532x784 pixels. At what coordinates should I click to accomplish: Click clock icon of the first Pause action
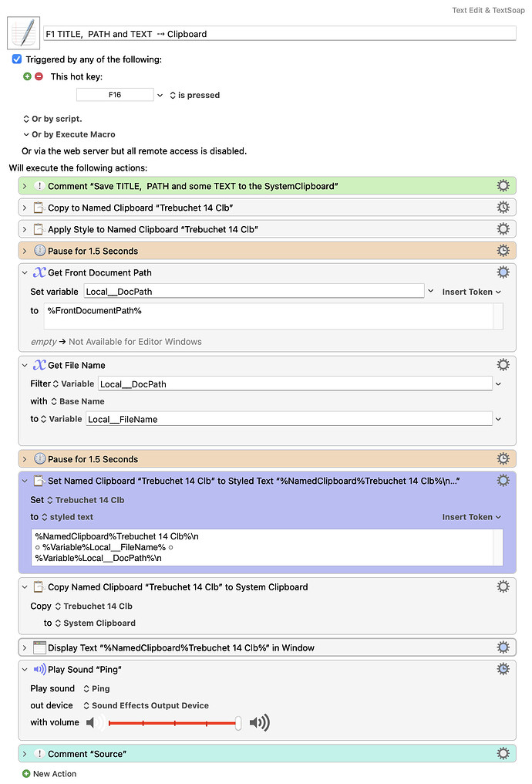[x=39, y=251]
